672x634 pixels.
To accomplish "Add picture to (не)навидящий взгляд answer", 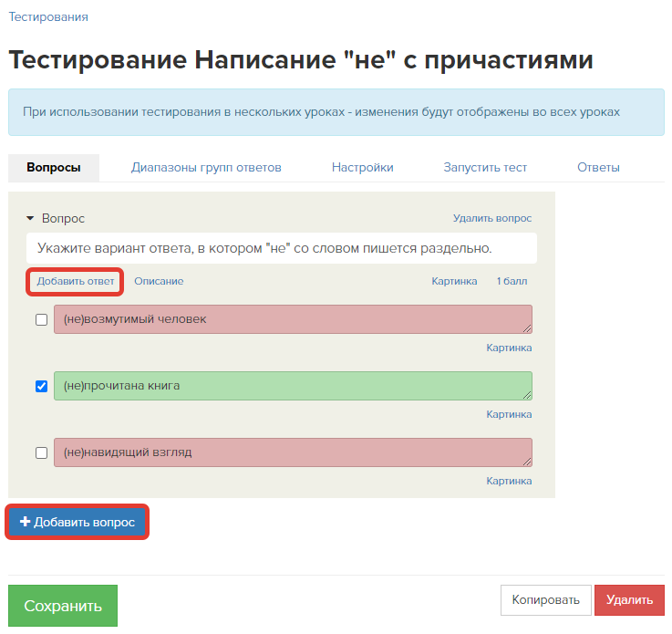I will tap(509, 481).
